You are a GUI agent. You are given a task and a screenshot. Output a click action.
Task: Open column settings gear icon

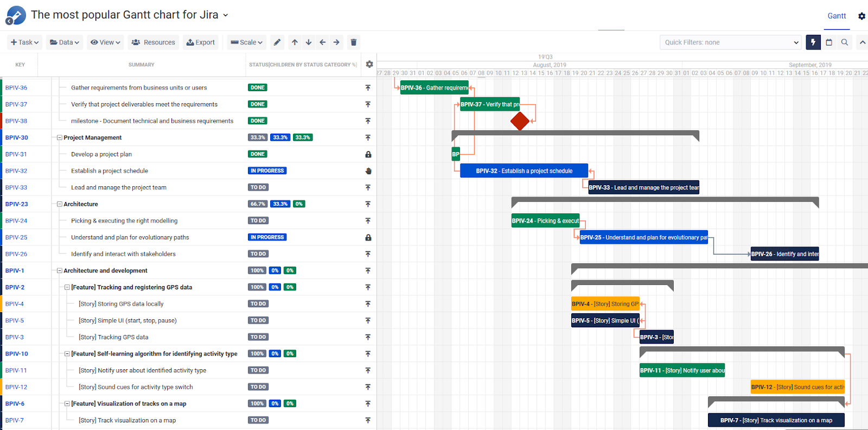(x=369, y=64)
